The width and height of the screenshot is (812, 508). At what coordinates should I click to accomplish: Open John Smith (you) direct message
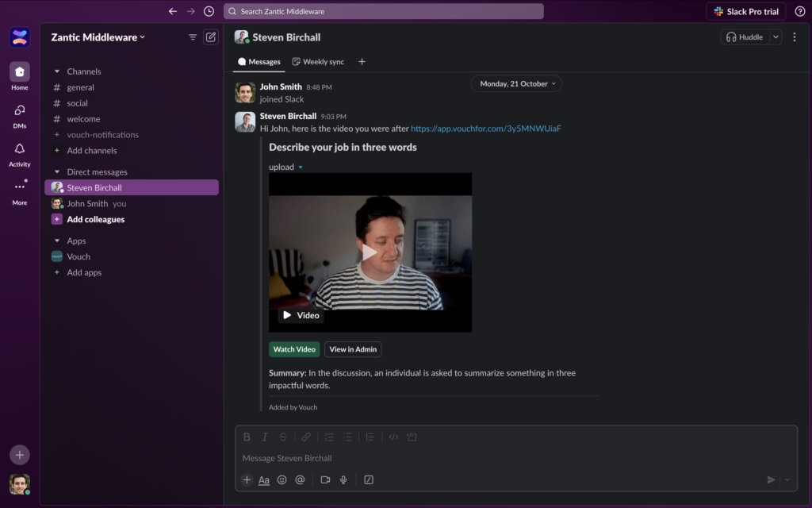(132, 204)
